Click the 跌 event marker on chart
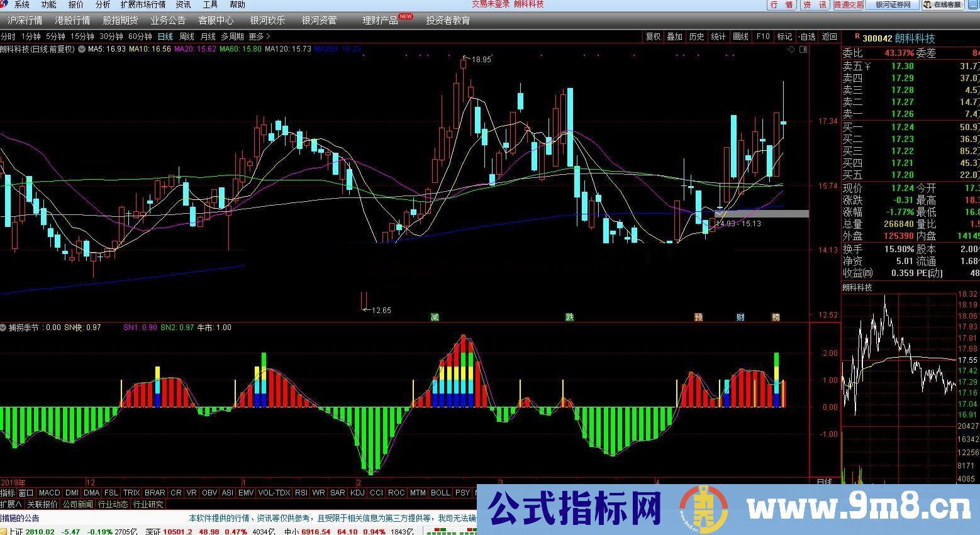The height and width of the screenshot is (535, 980). [570, 317]
